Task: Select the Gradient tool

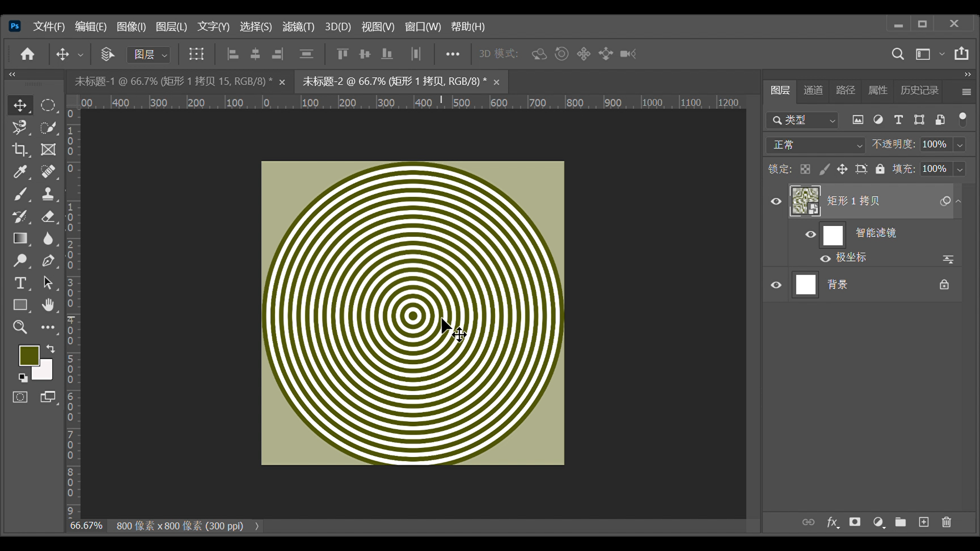Action: 20,238
